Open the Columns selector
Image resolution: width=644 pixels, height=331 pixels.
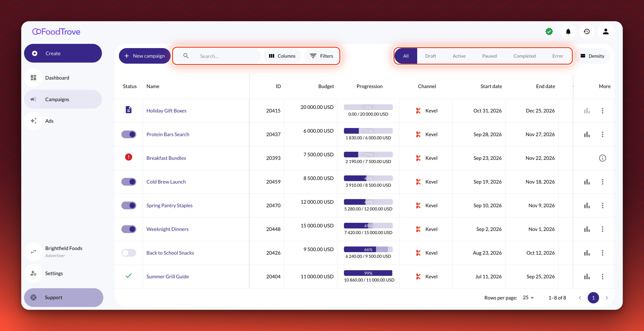point(282,56)
